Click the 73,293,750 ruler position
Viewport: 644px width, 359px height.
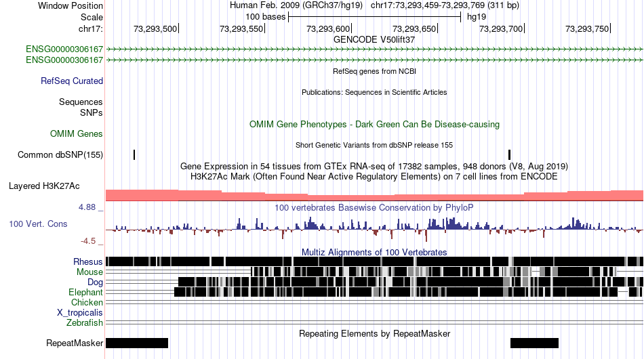point(587,28)
